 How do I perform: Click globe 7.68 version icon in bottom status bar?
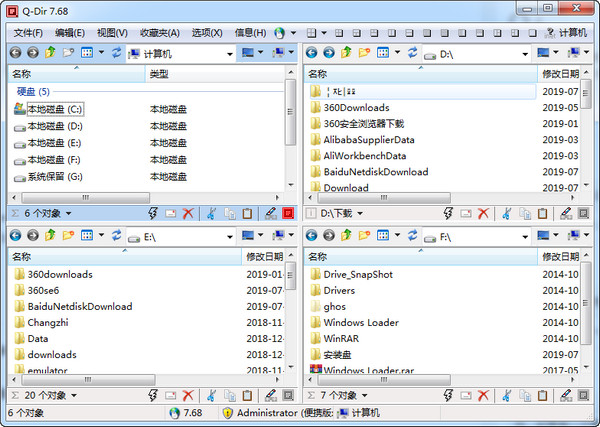click(174, 413)
